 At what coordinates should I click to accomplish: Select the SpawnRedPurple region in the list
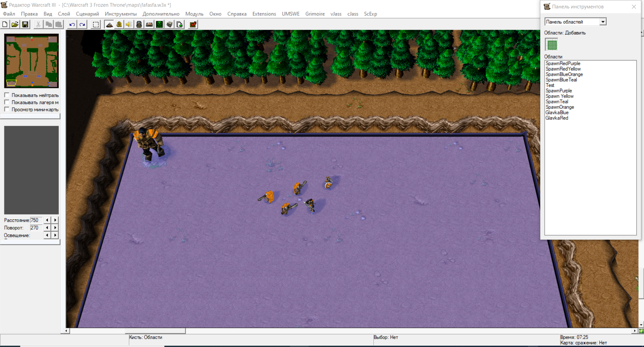(x=563, y=63)
